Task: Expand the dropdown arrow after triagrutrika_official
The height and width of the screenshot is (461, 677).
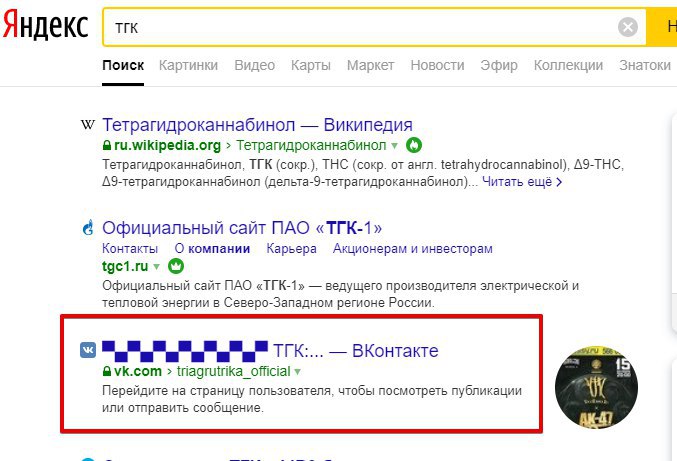Action: [297, 372]
